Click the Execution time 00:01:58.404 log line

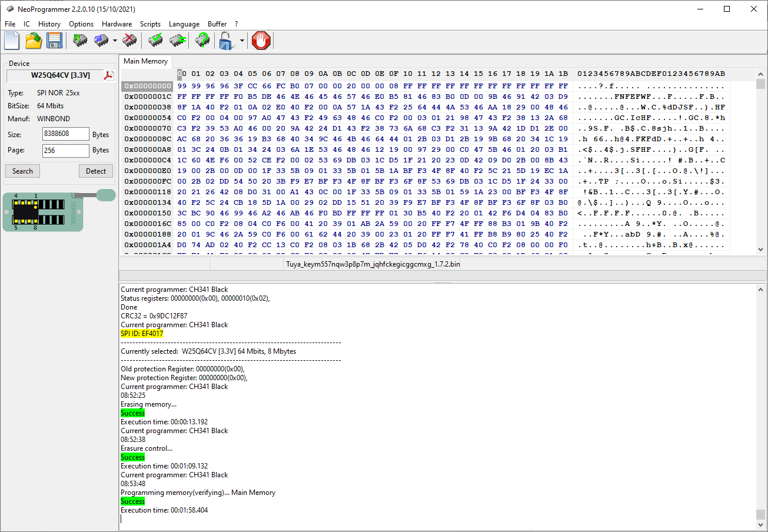pos(164,510)
